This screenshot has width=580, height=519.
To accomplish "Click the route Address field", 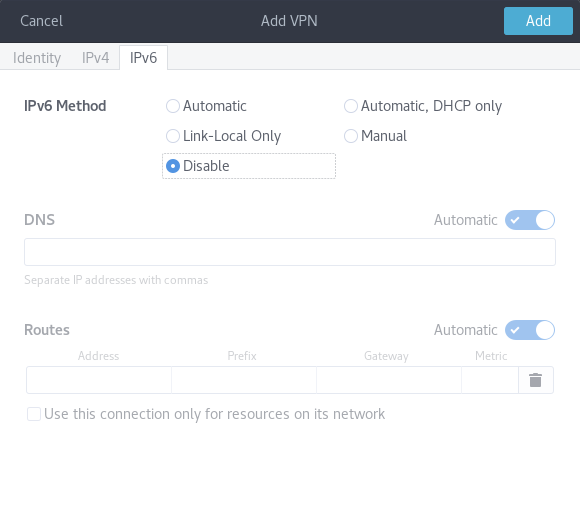I will click(99, 380).
